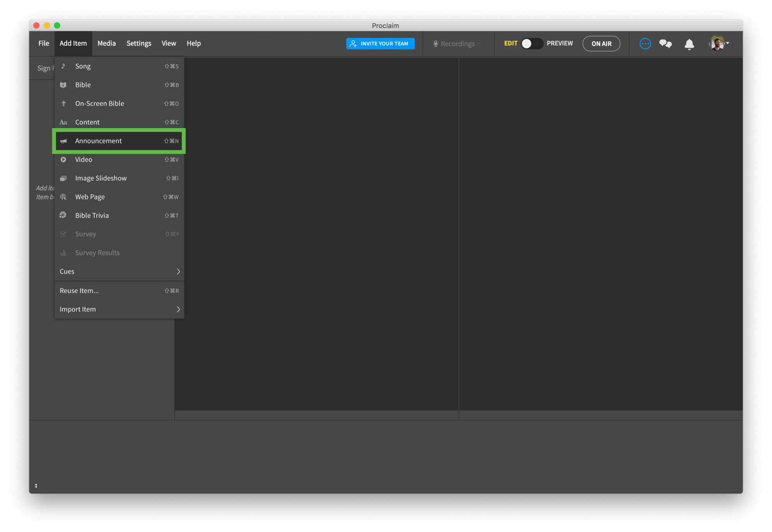
Task: Click the Survey checkbox icon
Action: click(x=63, y=234)
